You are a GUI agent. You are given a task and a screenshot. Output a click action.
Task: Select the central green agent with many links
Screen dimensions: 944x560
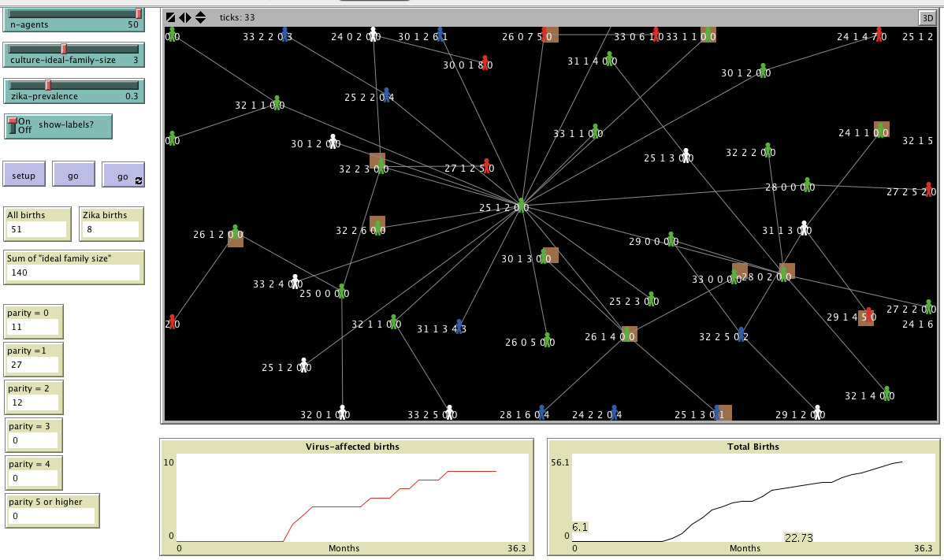(521, 206)
